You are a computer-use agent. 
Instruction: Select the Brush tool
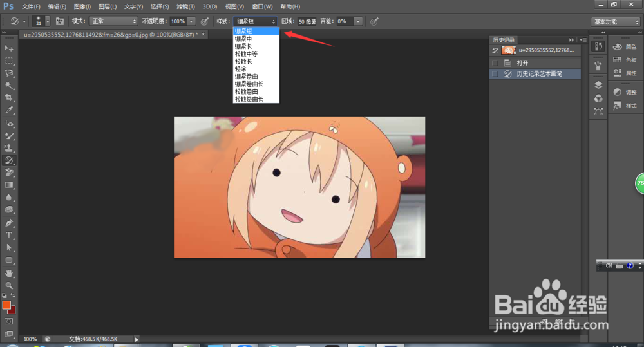click(8, 135)
